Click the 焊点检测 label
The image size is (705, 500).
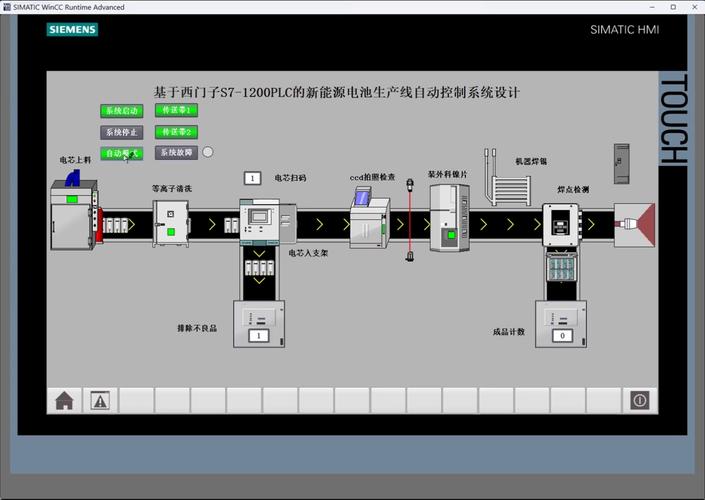(x=573, y=190)
